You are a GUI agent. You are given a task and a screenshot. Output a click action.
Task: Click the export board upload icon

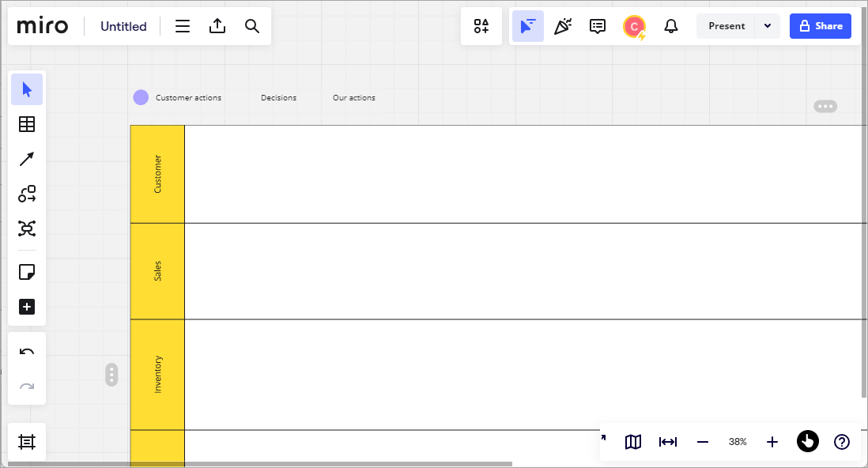coord(217,26)
